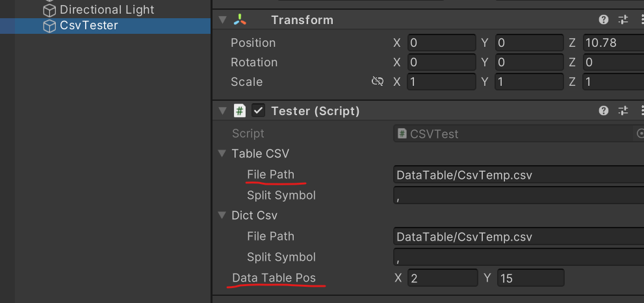The height and width of the screenshot is (303, 644).
Task: Collapse the Tester (Script) component foldout
Action: tap(223, 111)
